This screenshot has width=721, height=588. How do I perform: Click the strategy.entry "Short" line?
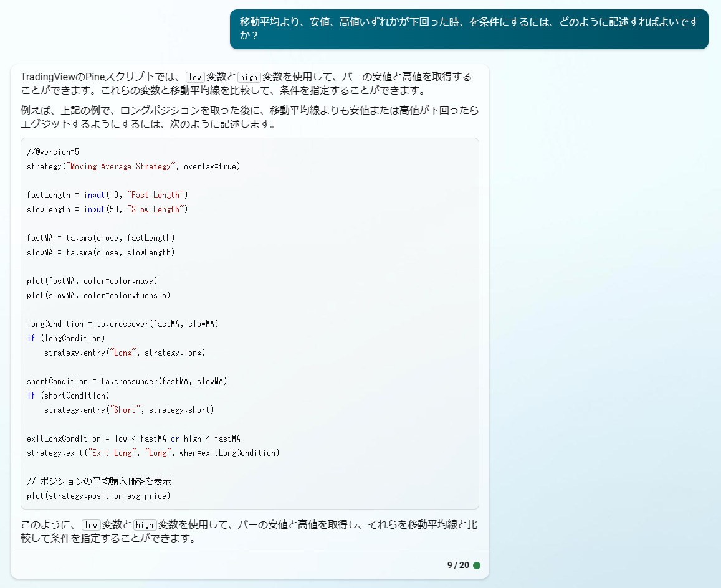pyautogui.click(x=128, y=410)
